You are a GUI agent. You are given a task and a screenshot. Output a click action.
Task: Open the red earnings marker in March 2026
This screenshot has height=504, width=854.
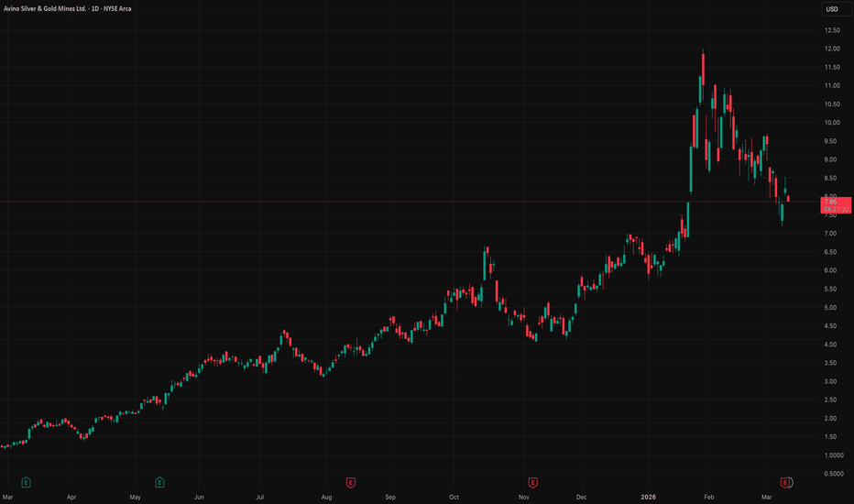pos(785,482)
